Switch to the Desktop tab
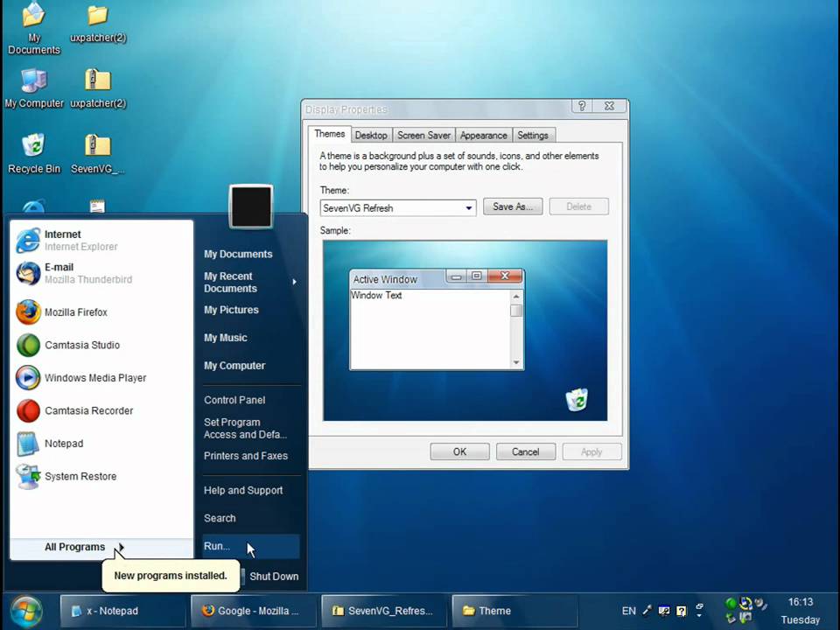Viewport: 840px width, 630px height. tap(371, 136)
